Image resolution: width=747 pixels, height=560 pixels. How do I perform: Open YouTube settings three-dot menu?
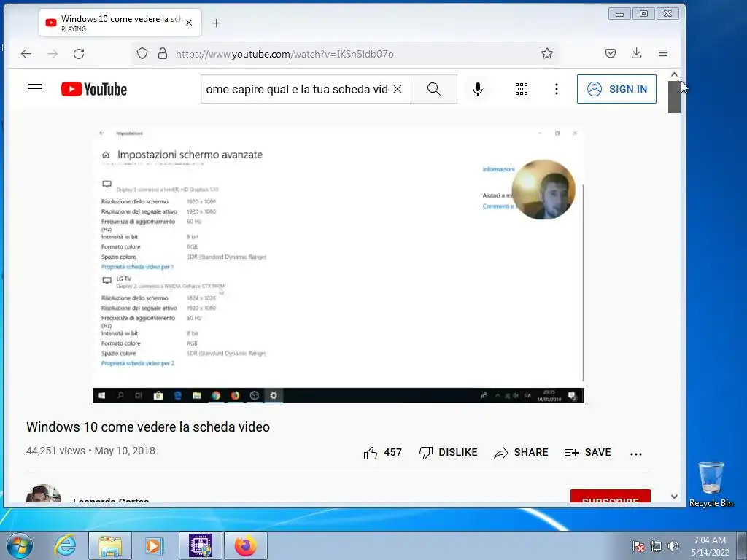[x=556, y=89]
